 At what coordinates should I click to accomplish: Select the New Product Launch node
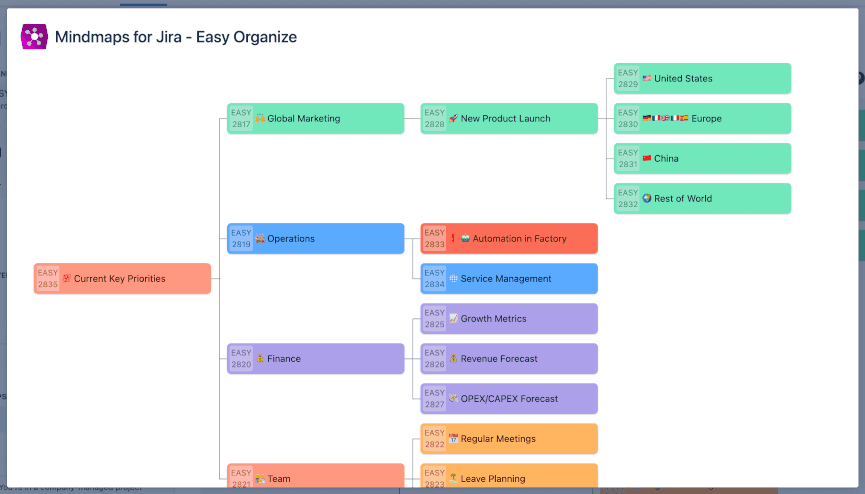click(x=509, y=119)
